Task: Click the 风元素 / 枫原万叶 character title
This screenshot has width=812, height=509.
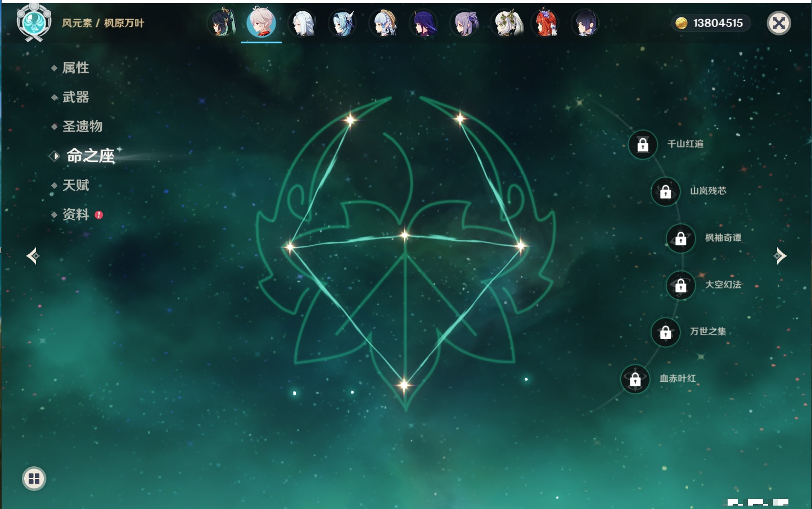Action: pos(103,23)
